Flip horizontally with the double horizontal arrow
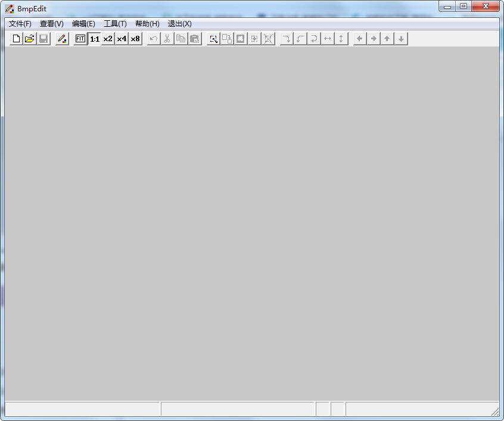Image resolution: width=504 pixels, height=421 pixels. pos(328,39)
